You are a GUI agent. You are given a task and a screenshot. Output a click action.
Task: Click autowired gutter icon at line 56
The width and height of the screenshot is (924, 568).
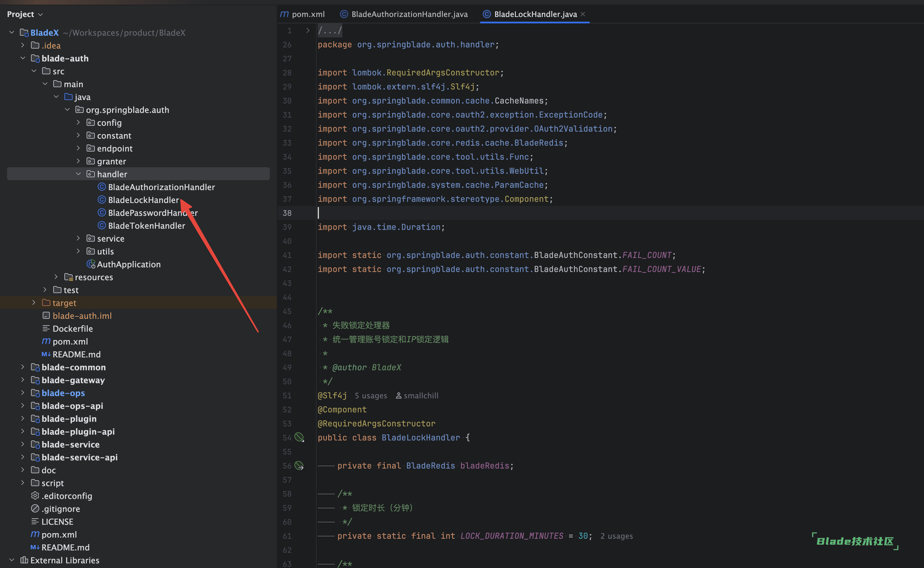tap(299, 466)
